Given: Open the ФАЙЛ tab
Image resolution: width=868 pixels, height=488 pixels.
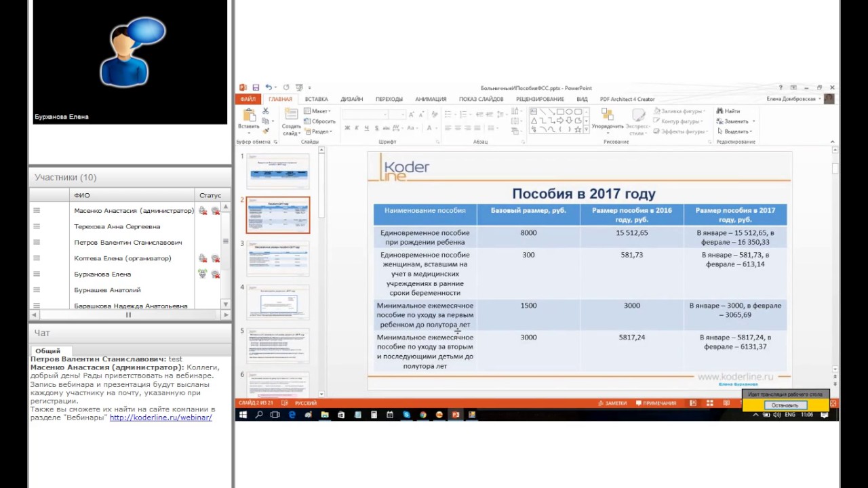Looking at the screenshot, I should point(248,99).
